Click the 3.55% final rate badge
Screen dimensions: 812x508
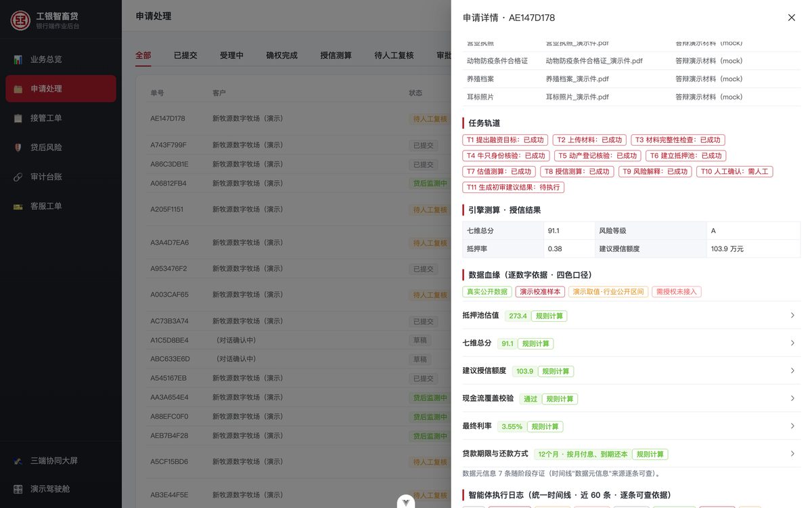512,427
